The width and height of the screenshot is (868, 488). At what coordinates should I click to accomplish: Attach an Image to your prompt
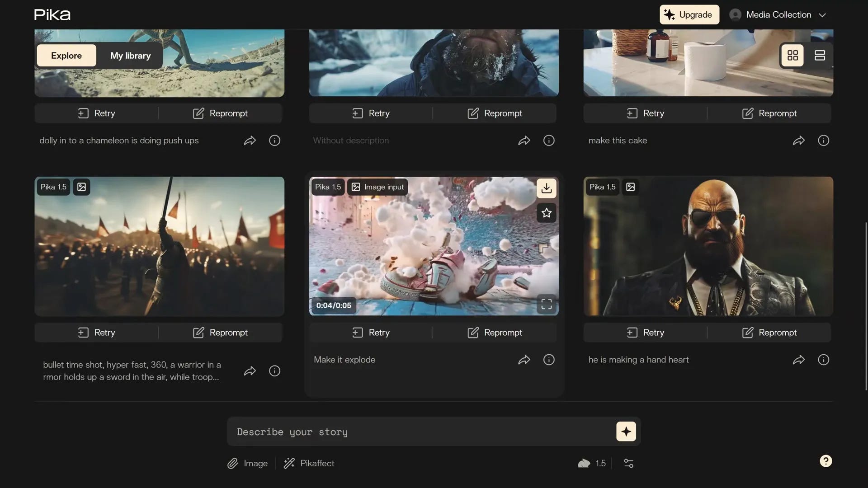pos(247,463)
